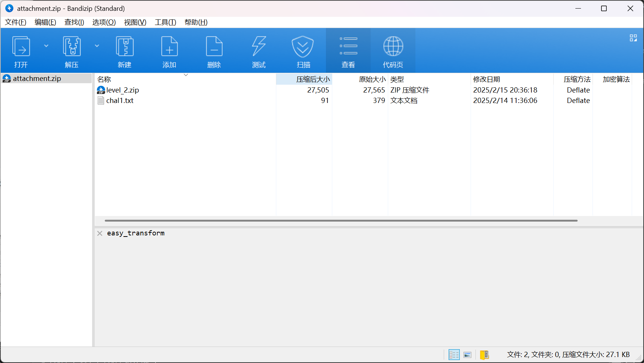Click the original size 27,565 cell

(374, 90)
